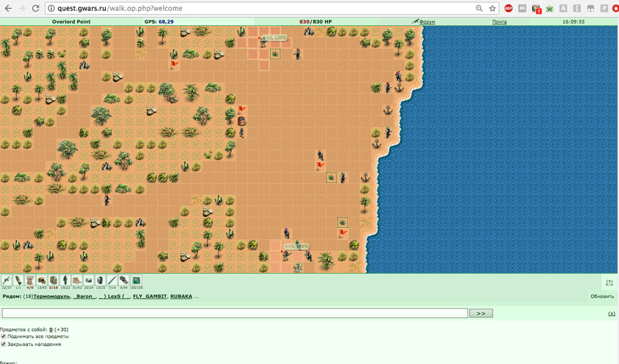Select the green item slot showing 100/100
The height and width of the screenshot is (364, 619).
[x=136, y=280]
